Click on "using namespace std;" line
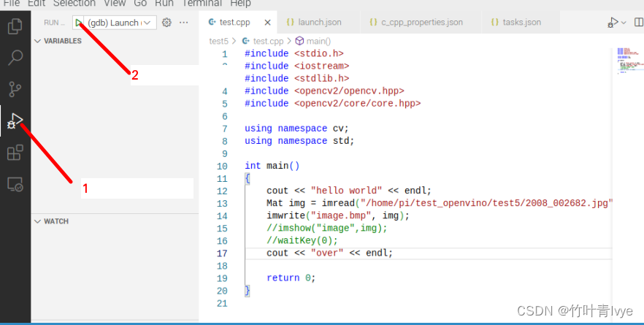644x325 pixels. point(299,141)
